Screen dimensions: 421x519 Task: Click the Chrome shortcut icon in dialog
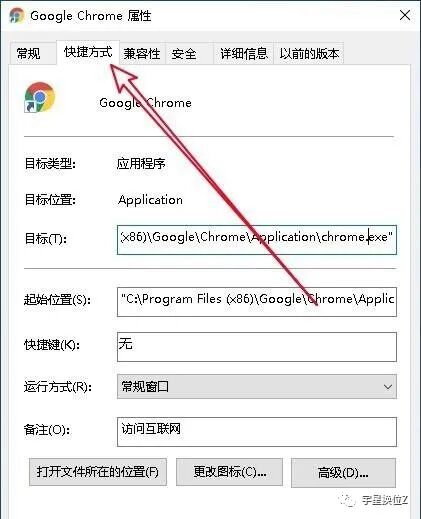tap(40, 97)
